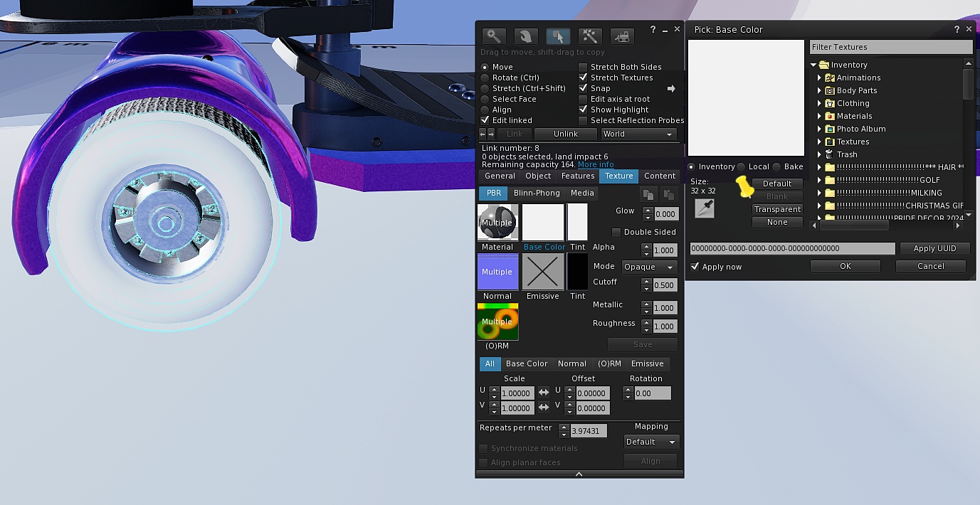Image resolution: width=980 pixels, height=505 pixels.
Task: Open the World coordinate dropdown
Action: pyautogui.click(x=638, y=134)
